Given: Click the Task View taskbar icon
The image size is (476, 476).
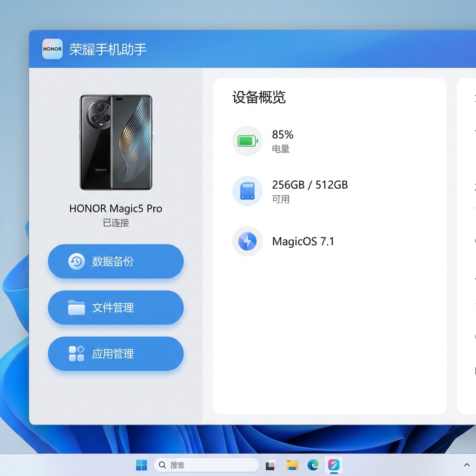Looking at the screenshot, I should [271, 465].
